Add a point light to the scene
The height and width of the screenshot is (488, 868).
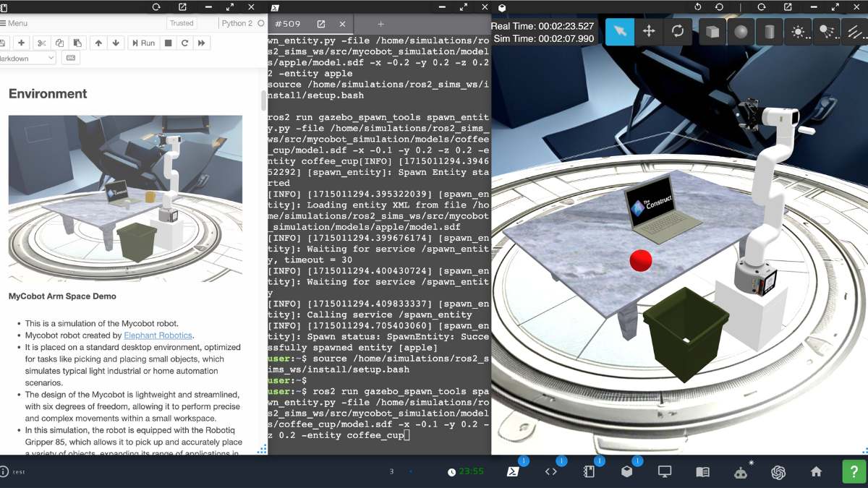[x=798, y=32]
